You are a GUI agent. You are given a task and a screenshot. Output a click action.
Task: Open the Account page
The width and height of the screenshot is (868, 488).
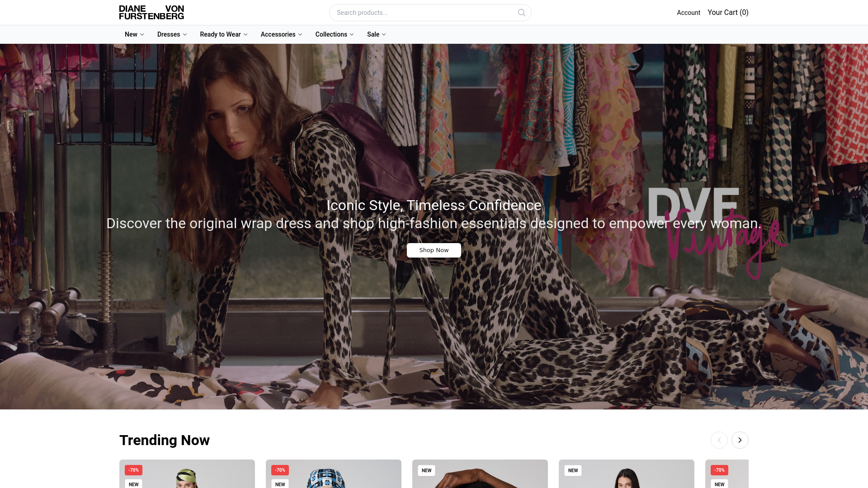click(x=688, y=13)
